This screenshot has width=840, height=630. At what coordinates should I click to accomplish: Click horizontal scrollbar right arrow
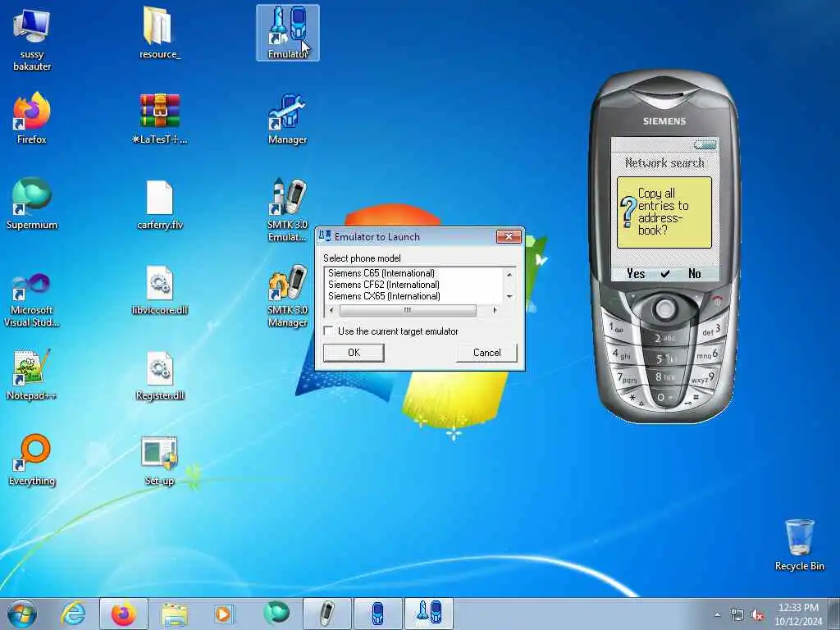pos(494,310)
